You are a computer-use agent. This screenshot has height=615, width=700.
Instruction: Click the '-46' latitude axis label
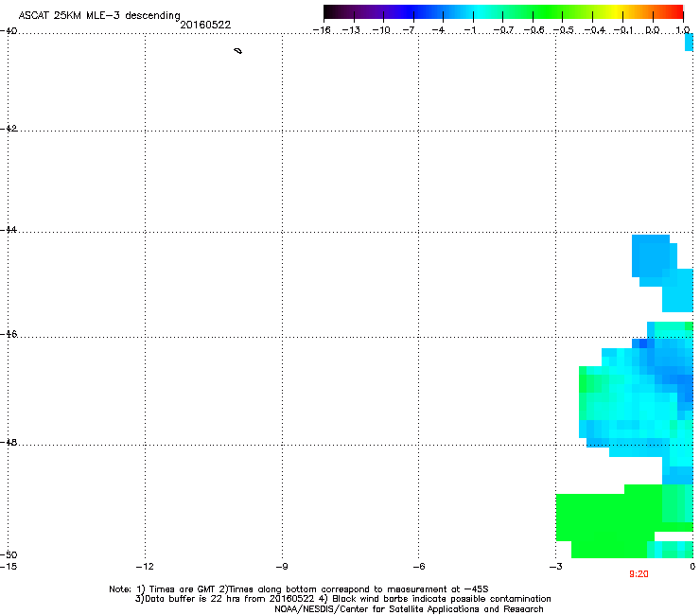(9, 334)
